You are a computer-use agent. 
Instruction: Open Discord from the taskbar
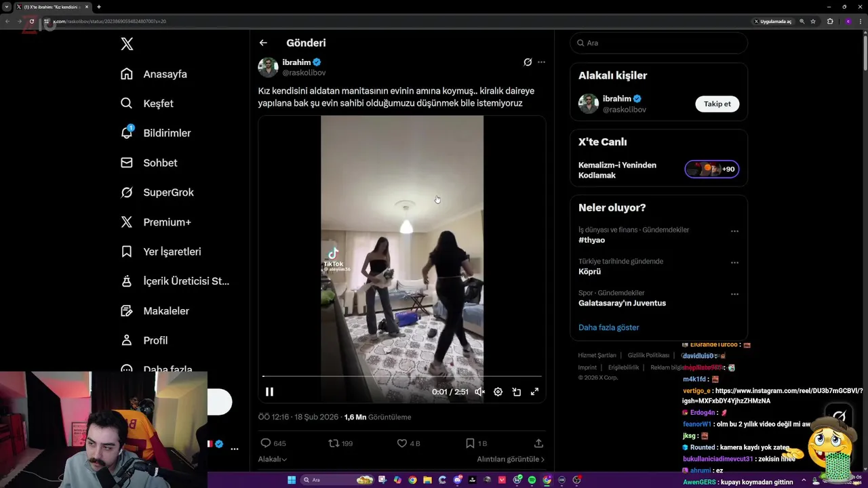click(458, 480)
